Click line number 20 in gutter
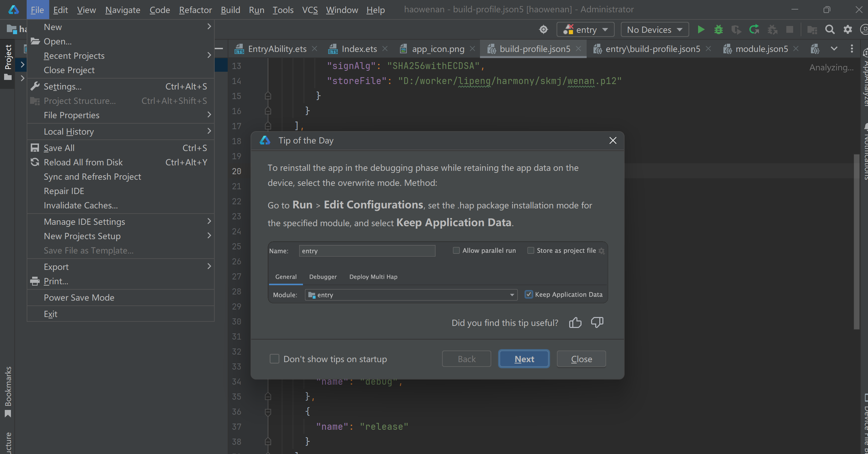868x454 pixels. click(x=237, y=171)
